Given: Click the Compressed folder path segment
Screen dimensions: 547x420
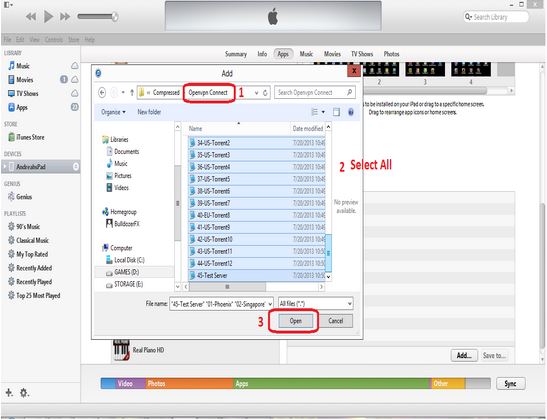Looking at the screenshot, I should [x=166, y=92].
